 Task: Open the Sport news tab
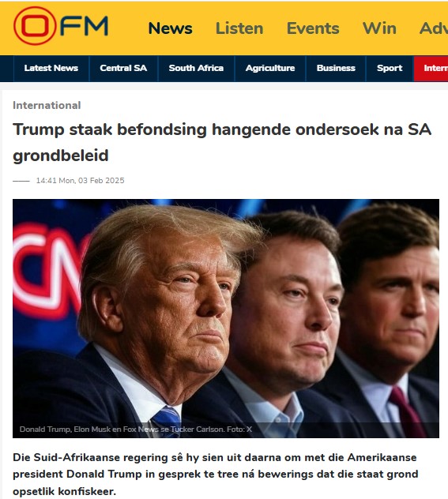point(390,68)
